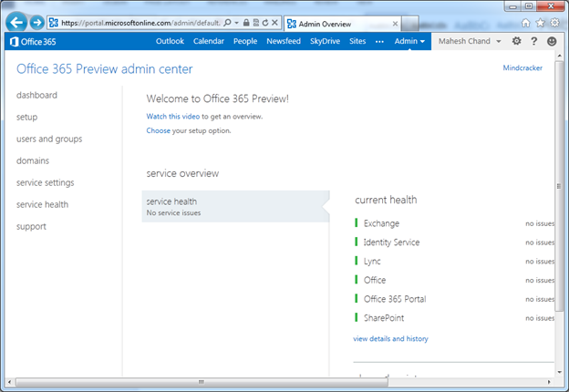Select the Admin Overview browser tab
Viewport: 569px width, 392px height.
click(343, 24)
